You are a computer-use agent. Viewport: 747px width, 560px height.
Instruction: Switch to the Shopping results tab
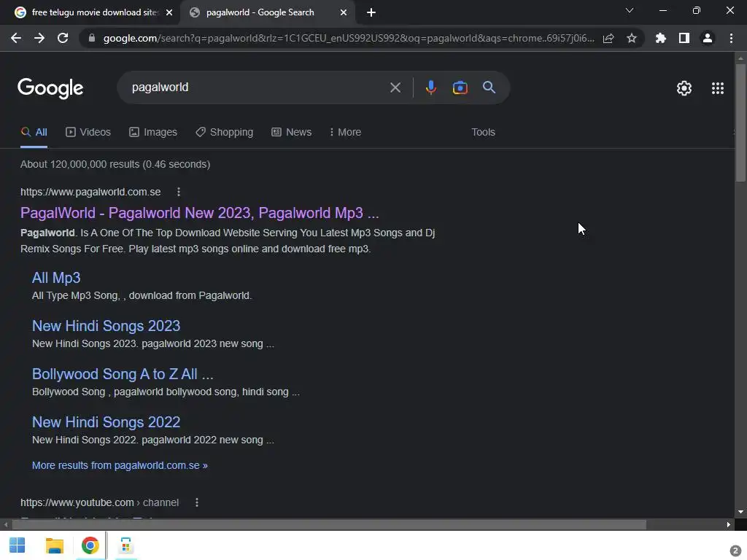(225, 133)
